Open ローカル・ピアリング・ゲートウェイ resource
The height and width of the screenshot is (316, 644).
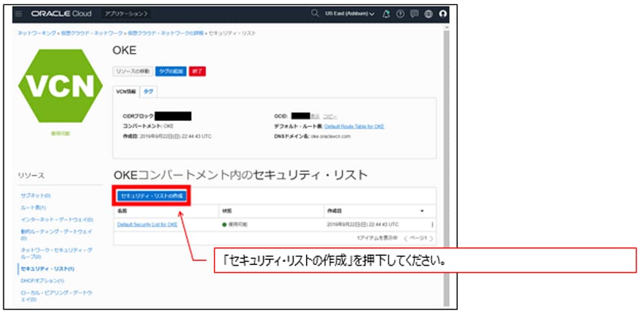point(56,296)
